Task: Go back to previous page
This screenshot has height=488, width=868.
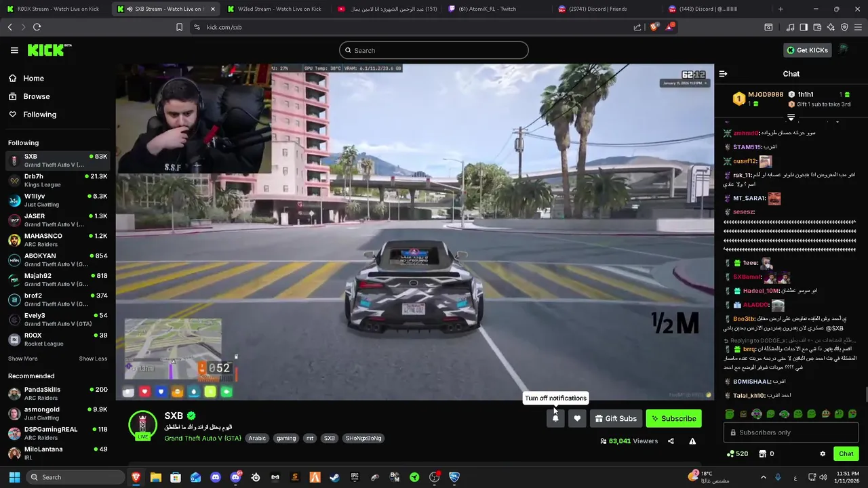Action: (x=9, y=27)
